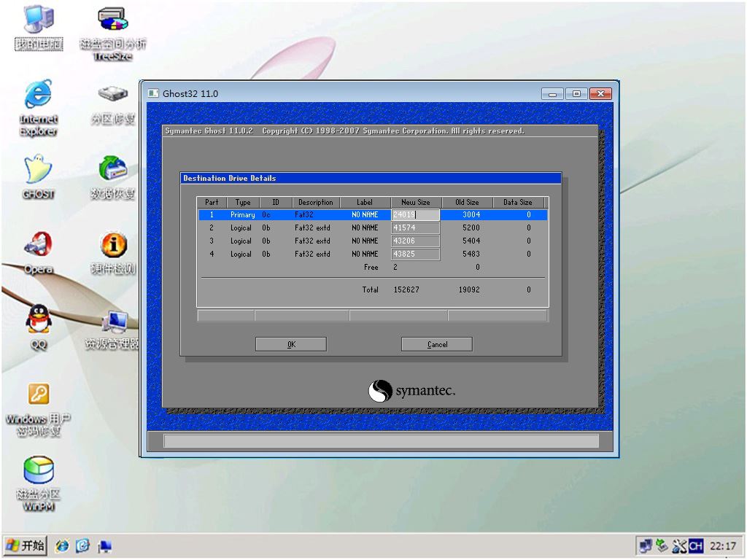Click the Data Size column header
Screen dimensions: 747x560
519,203
